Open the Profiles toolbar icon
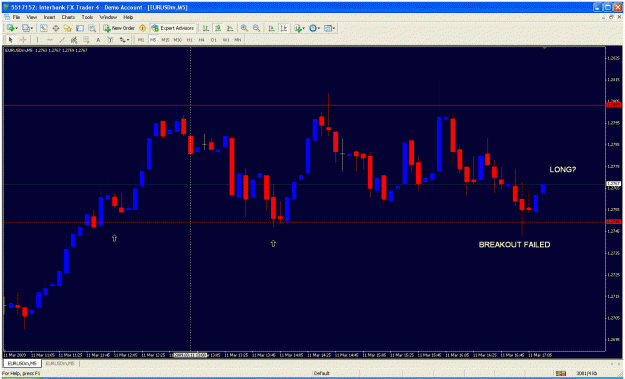Screen dimensions: 625x379 coord(26,28)
